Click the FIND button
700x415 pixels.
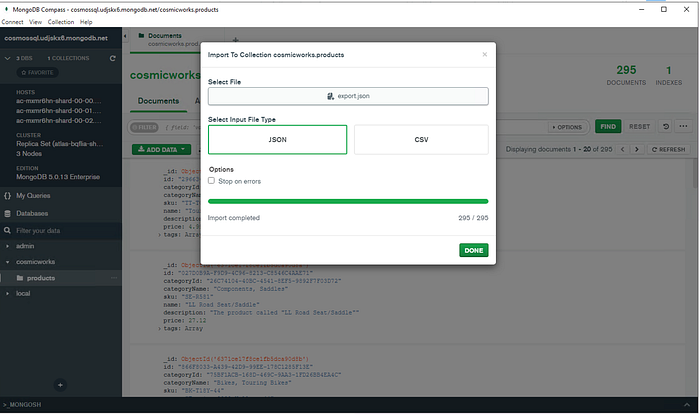tap(608, 127)
